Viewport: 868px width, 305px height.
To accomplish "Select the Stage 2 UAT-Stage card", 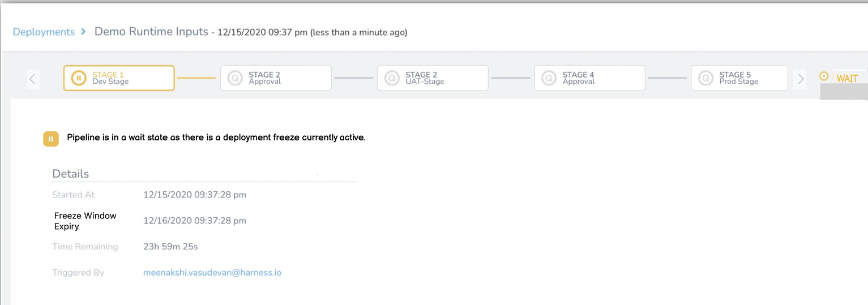I will click(x=433, y=78).
